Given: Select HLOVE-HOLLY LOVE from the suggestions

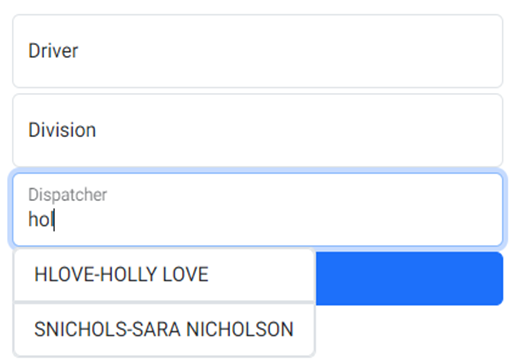Looking at the screenshot, I should tap(164, 275).
